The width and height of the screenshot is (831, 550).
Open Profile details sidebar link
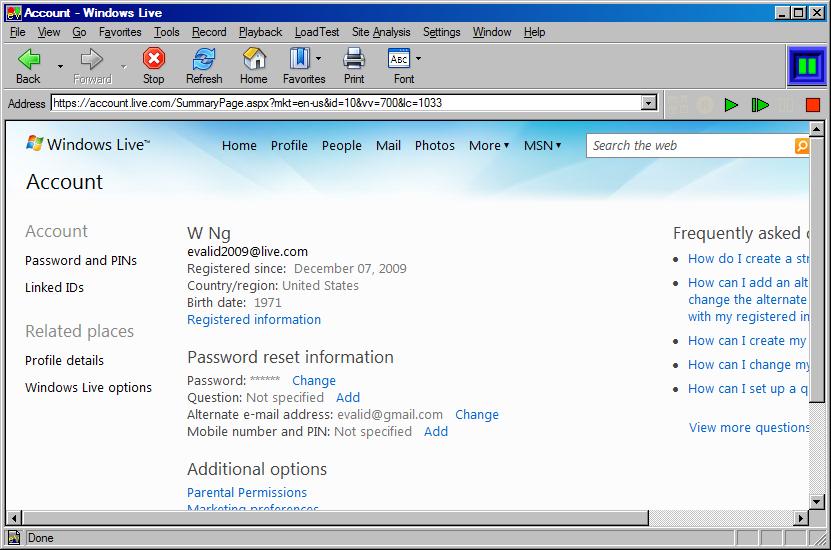[64, 360]
